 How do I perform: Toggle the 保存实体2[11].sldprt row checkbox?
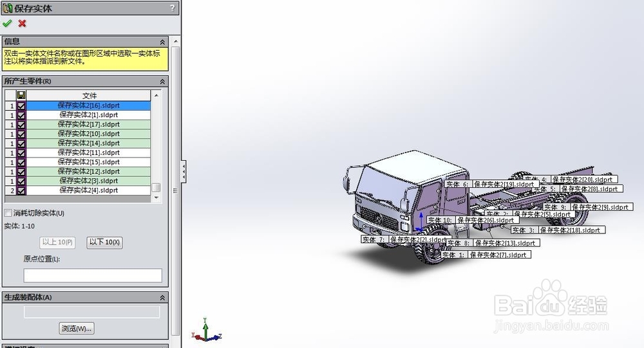(x=21, y=152)
